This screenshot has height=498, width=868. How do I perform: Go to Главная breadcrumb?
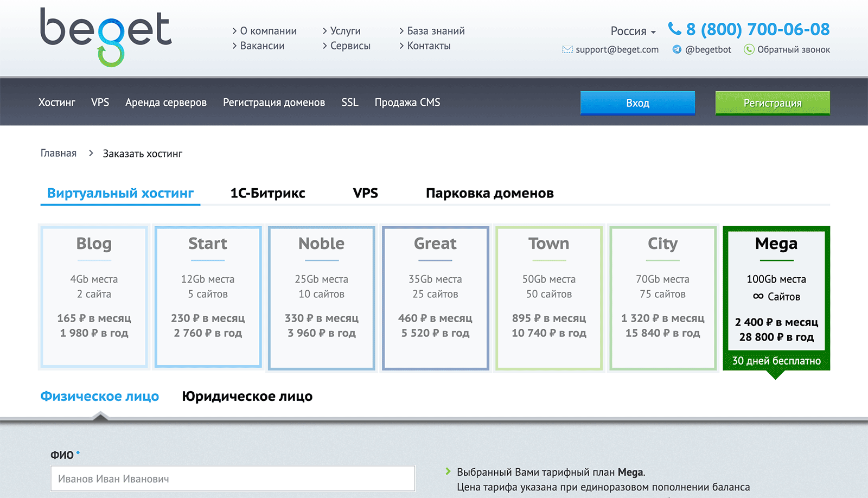59,153
